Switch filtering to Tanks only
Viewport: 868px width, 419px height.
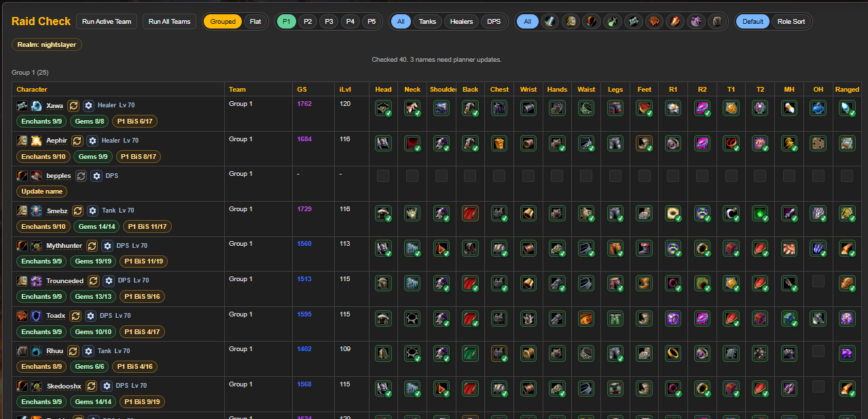click(x=427, y=21)
